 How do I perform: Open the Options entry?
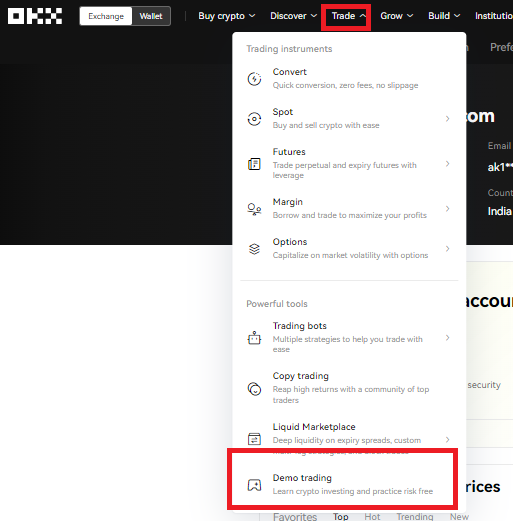[349, 249]
